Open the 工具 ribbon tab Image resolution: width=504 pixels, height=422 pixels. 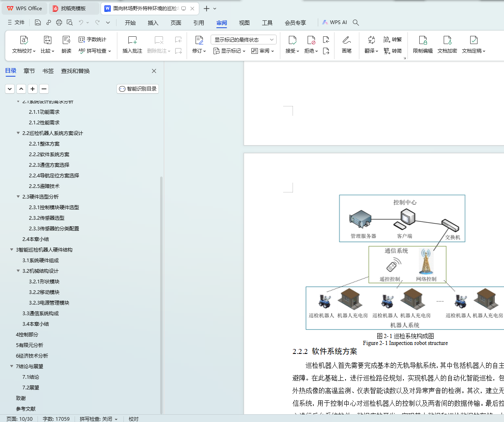pos(267,23)
